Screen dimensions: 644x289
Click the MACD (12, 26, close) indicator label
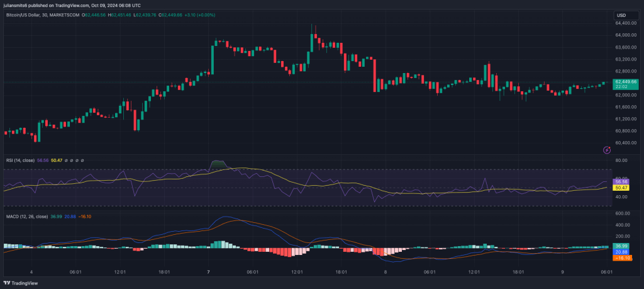(26, 217)
